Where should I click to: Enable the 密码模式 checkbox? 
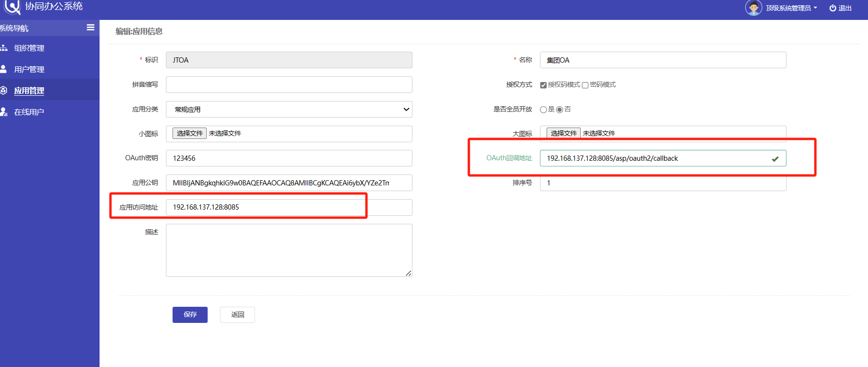tap(585, 85)
